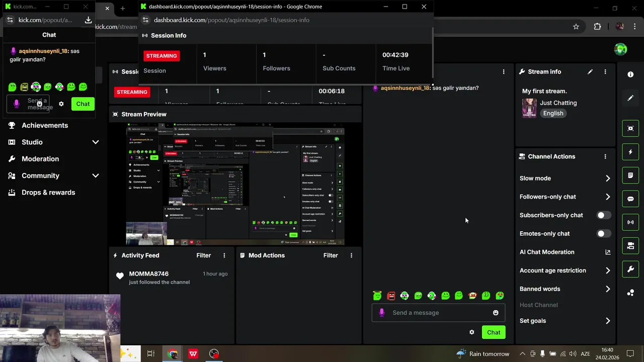The height and width of the screenshot is (362, 644).
Task: Expand Followers-only chat options
Action: pos(608,197)
